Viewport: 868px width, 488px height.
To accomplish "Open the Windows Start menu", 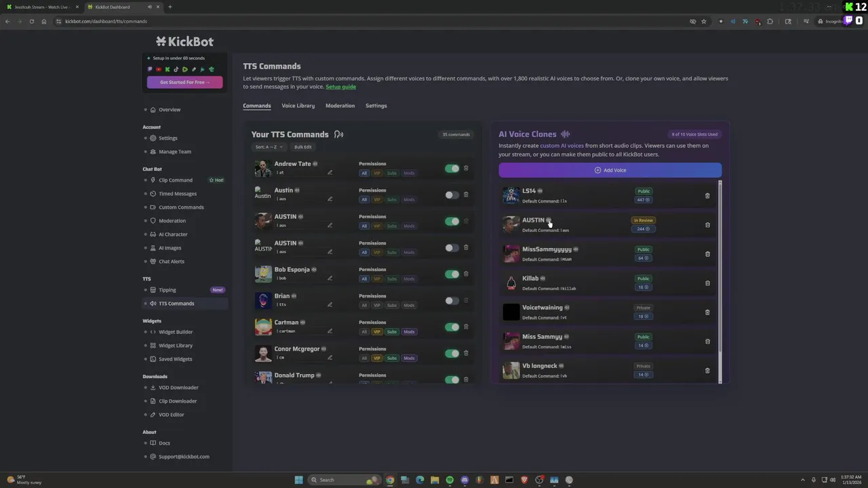I will click(x=298, y=480).
